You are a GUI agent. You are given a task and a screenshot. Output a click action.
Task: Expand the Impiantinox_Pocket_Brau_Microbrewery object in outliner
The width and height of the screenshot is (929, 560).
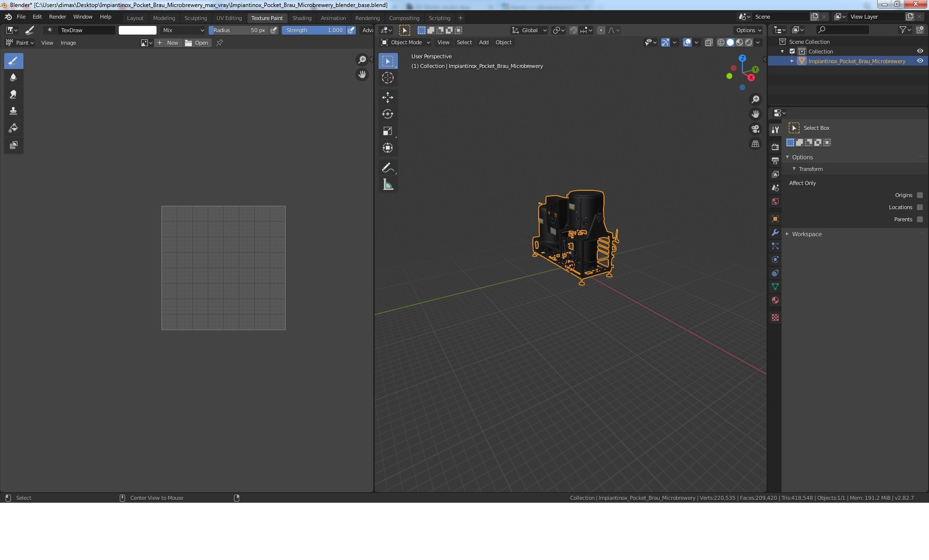792,61
